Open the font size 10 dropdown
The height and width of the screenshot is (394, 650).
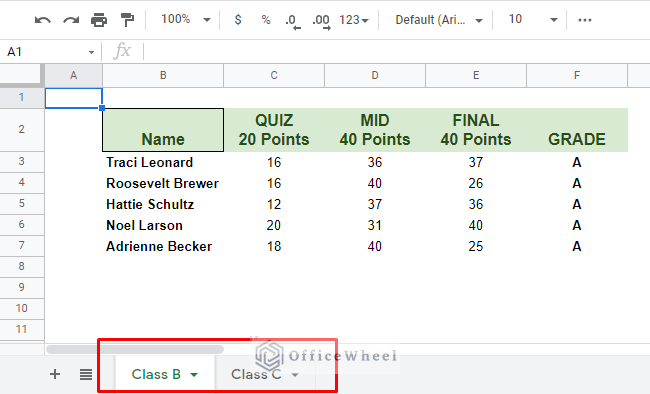pos(533,19)
